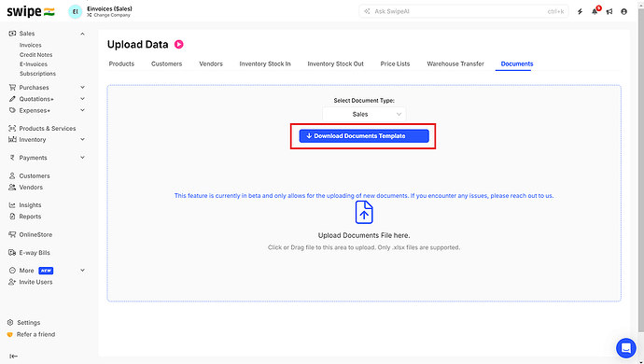
Task: Expand the Quotations+ chevron
Action: coord(82,99)
